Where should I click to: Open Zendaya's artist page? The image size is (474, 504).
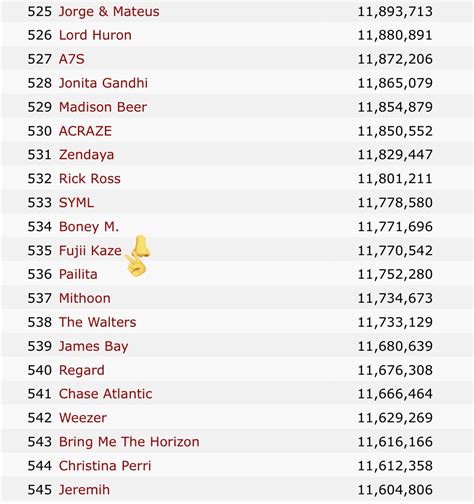point(86,155)
